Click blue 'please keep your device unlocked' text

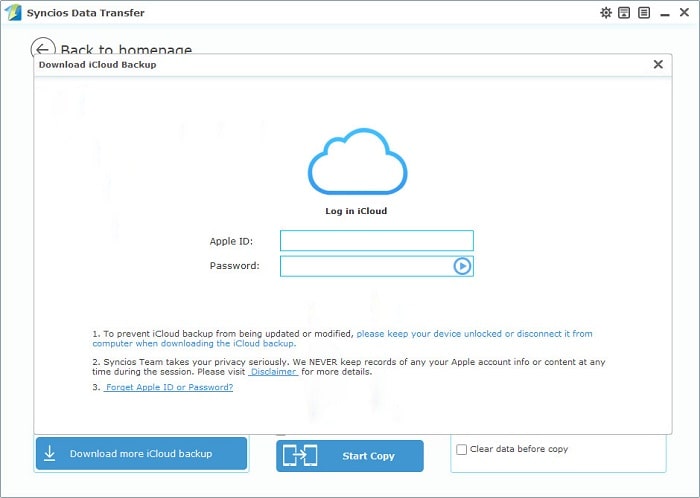pyautogui.click(x=342, y=338)
